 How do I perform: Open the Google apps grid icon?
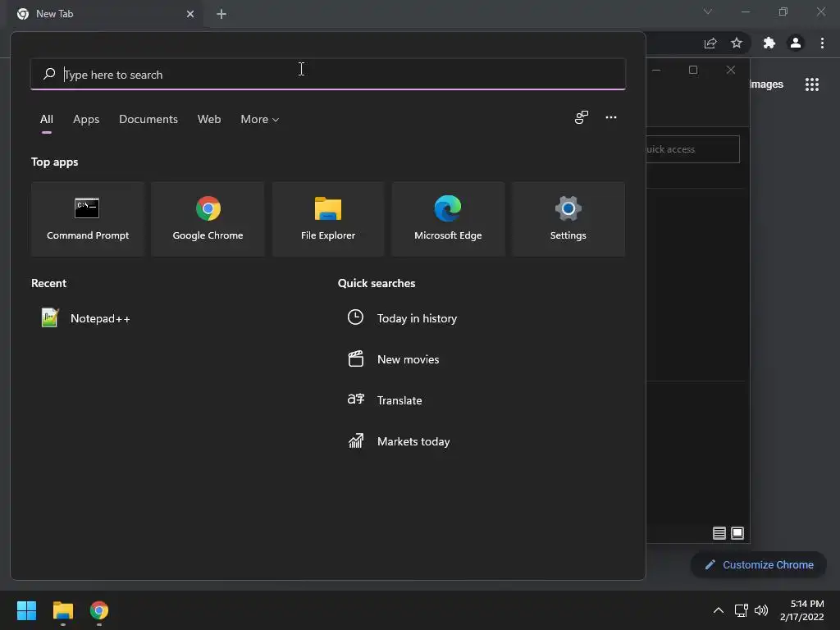pyautogui.click(x=811, y=84)
